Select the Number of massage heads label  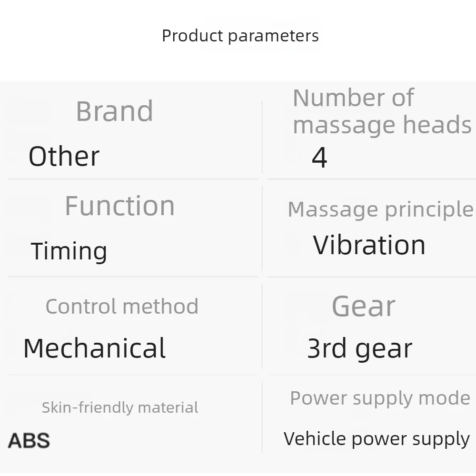point(382,111)
